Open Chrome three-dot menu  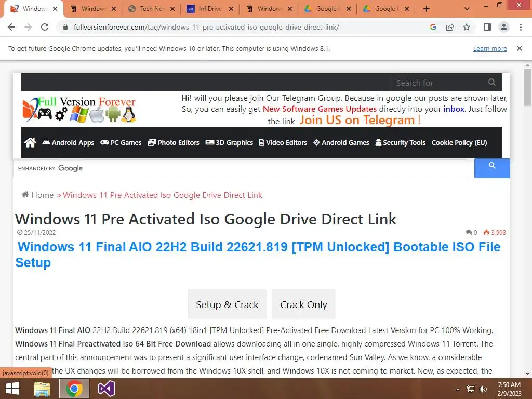[x=521, y=27]
